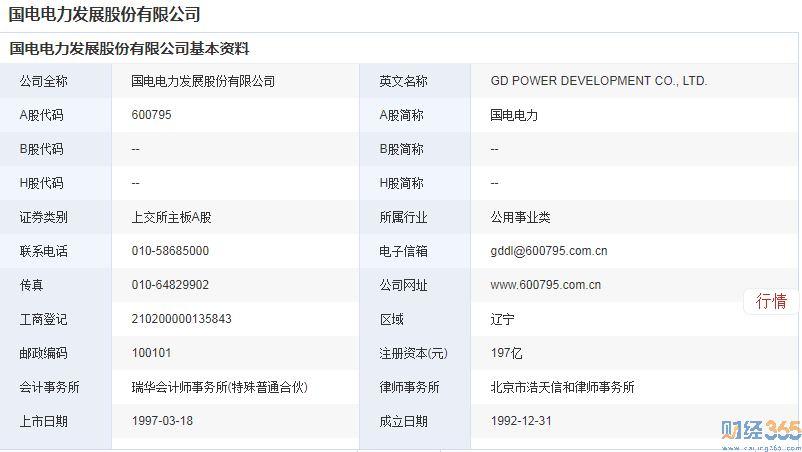The width and height of the screenshot is (802, 452).
Task: Click the GD POWER DEVELOPMENT CO., LTD. text
Action: click(598, 81)
